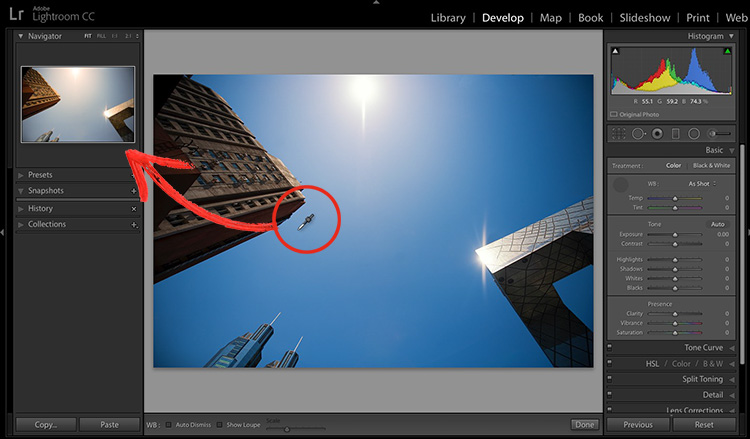This screenshot has height=439, width=750.
Task: Toggle the Original Photo indicator
Action: pos(614,114)
